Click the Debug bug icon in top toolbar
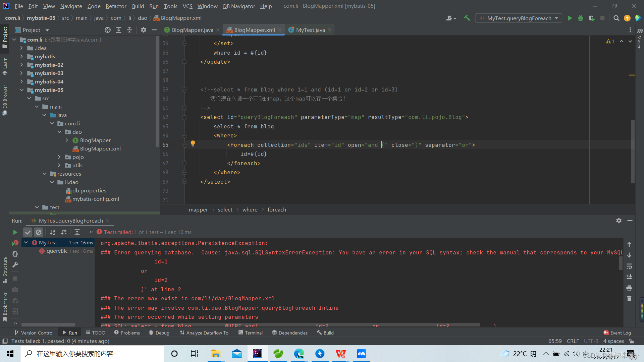Viewport: 644px width, 362px height. [581, 18]
